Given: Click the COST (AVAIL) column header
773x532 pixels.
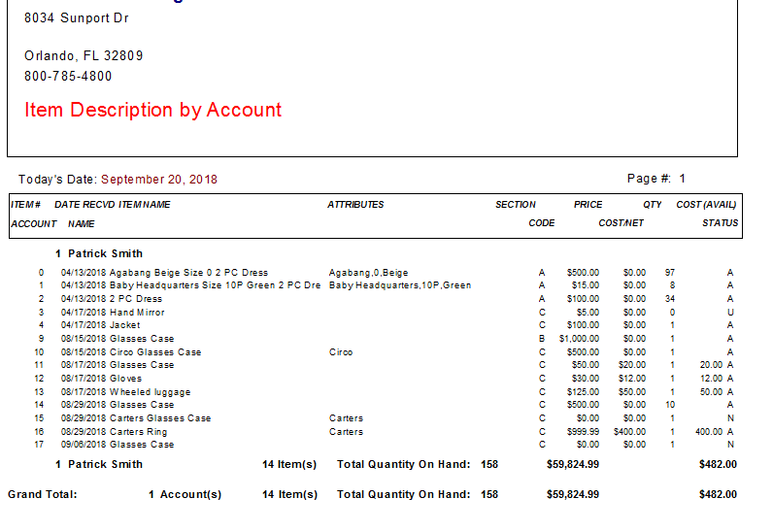Looking at the screenshot, I should (x=706, y=205).
